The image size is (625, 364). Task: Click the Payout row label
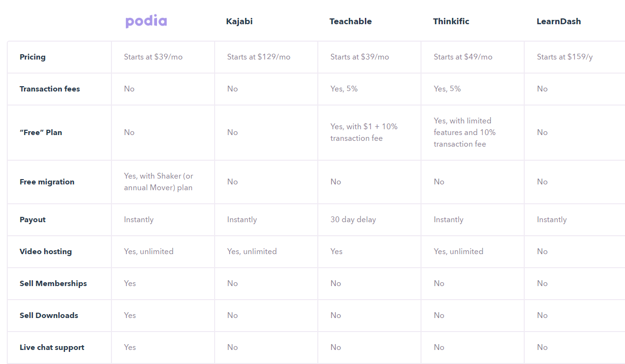pyautogui.click(x=32, y=220)
